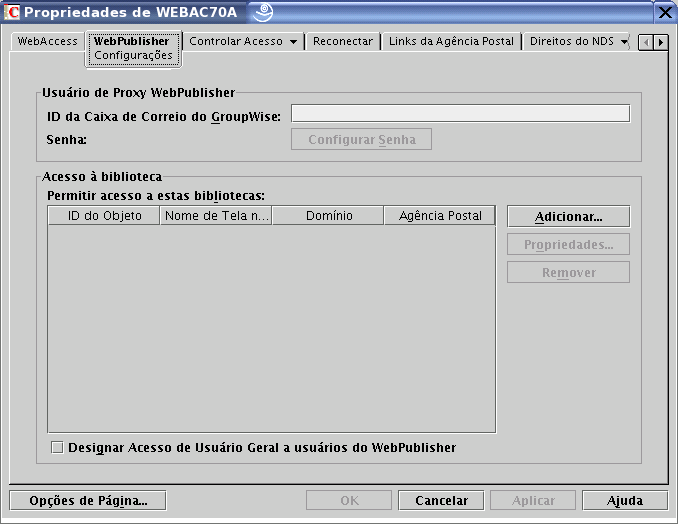Click the Remover button

point(568,272)
